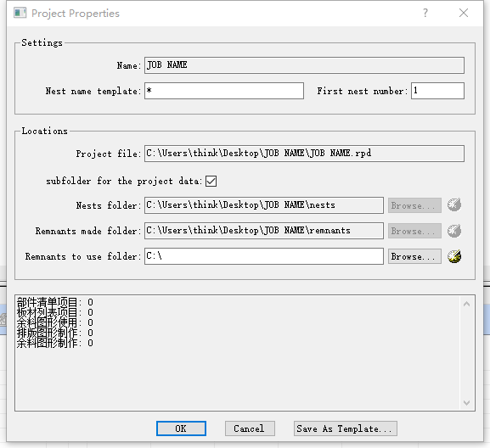Click the help question mark button
The image size is (490, 448).
pos(425,13)
